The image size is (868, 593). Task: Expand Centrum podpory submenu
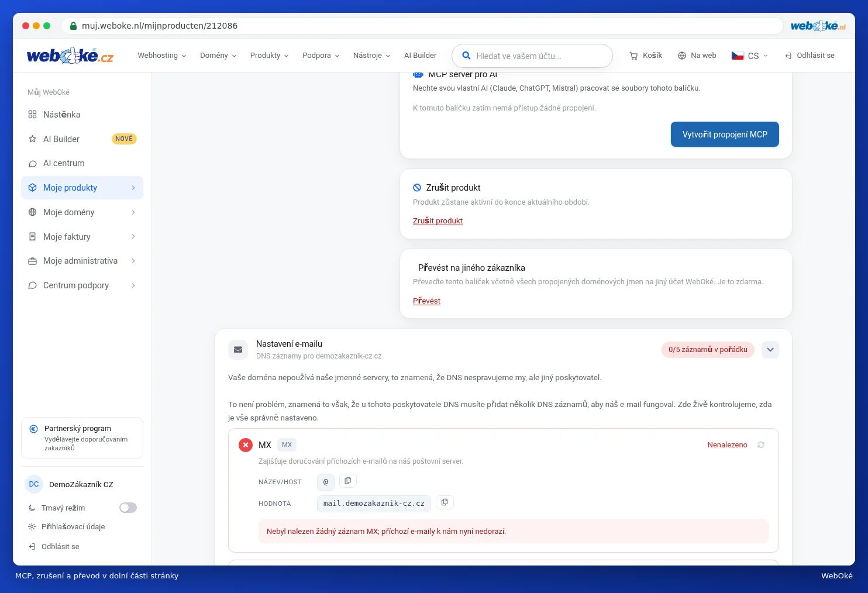point(133,285)
